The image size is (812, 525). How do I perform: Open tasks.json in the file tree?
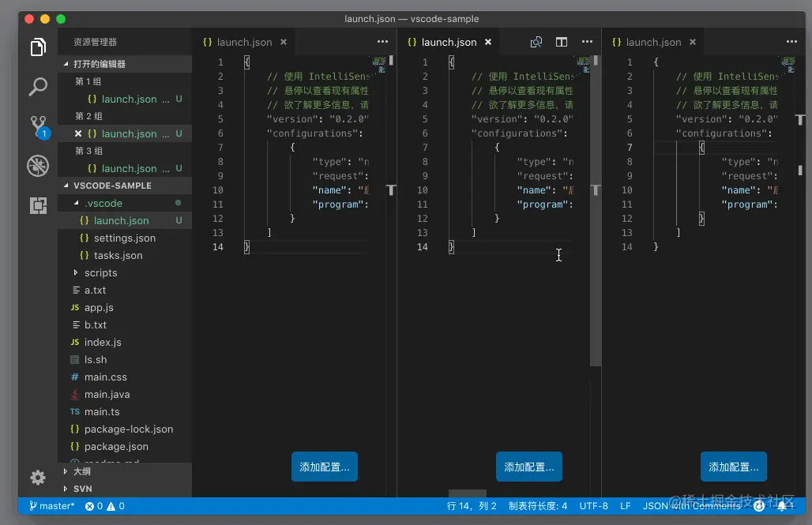(x=125, y=255)
